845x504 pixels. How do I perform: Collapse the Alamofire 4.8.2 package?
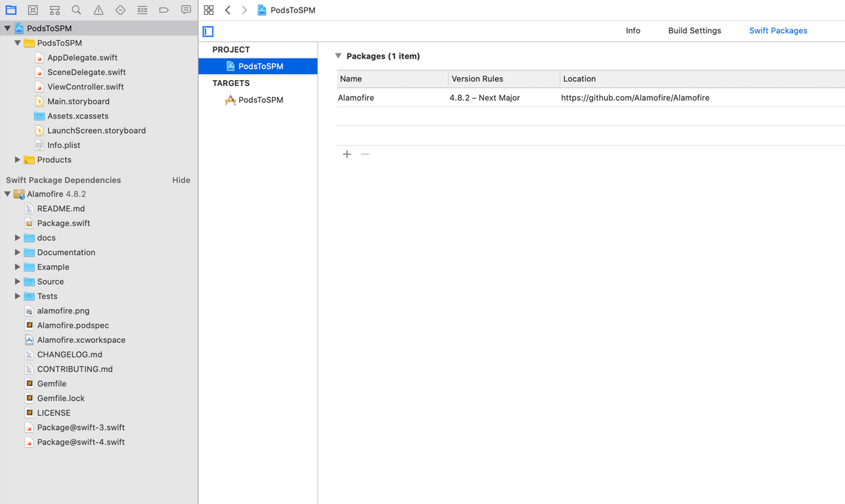click(x=7, y=194)
